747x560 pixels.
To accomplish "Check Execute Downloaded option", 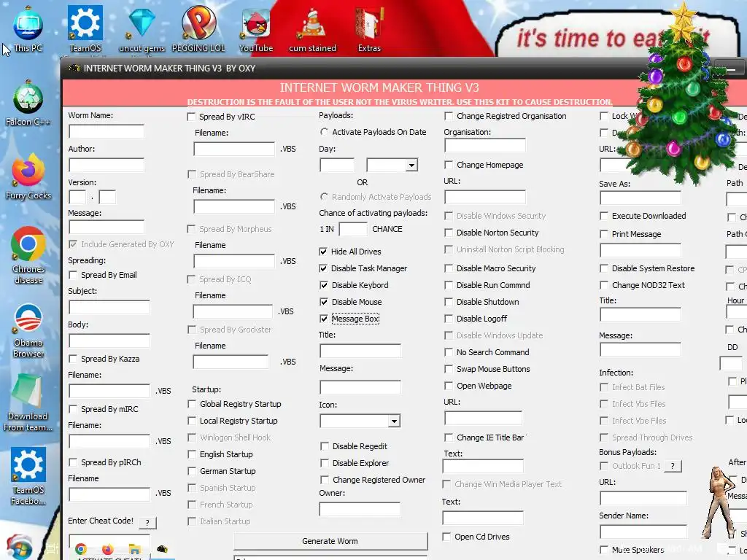I will (603, 216).
